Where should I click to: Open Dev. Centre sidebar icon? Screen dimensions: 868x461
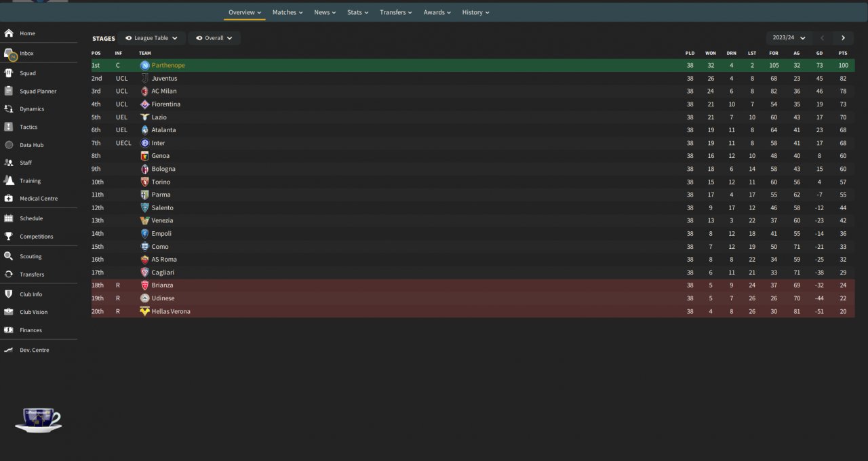pos(9,350)
